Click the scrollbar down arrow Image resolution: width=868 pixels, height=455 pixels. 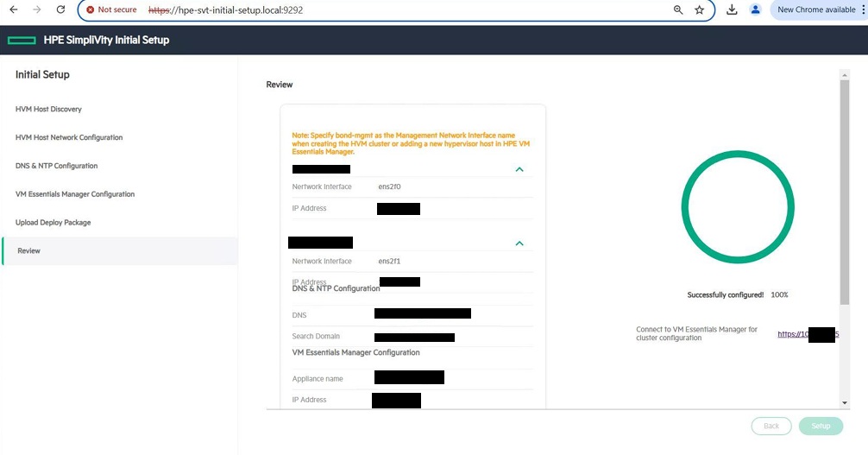click(x=844, y=403)
